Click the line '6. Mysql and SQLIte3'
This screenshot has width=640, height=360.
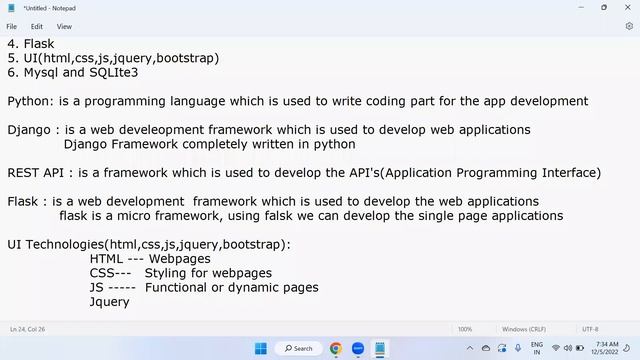(x=73, y=73)
